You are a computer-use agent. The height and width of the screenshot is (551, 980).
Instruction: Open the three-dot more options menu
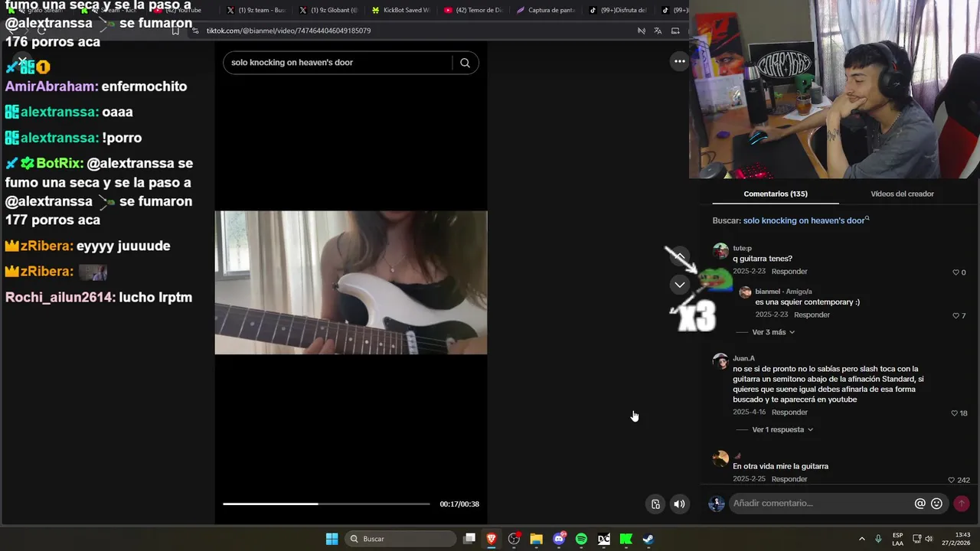(679, 62)
